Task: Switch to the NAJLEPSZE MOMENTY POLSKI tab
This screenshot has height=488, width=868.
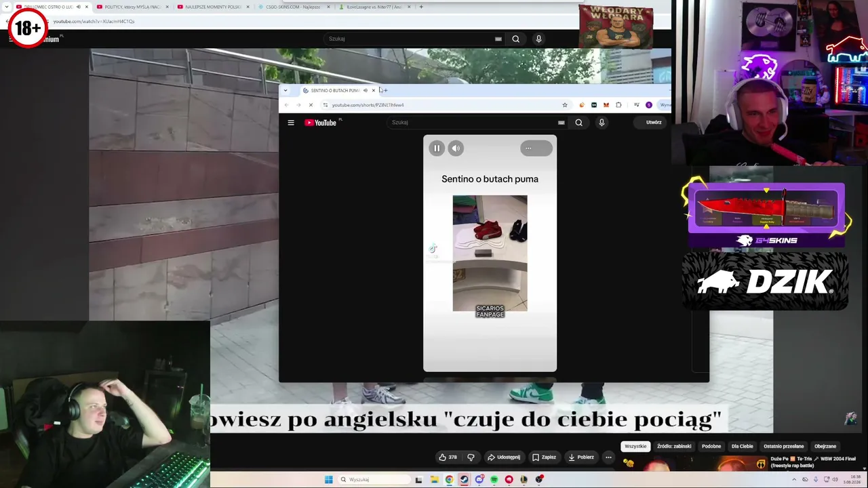Action: [212, 7]
